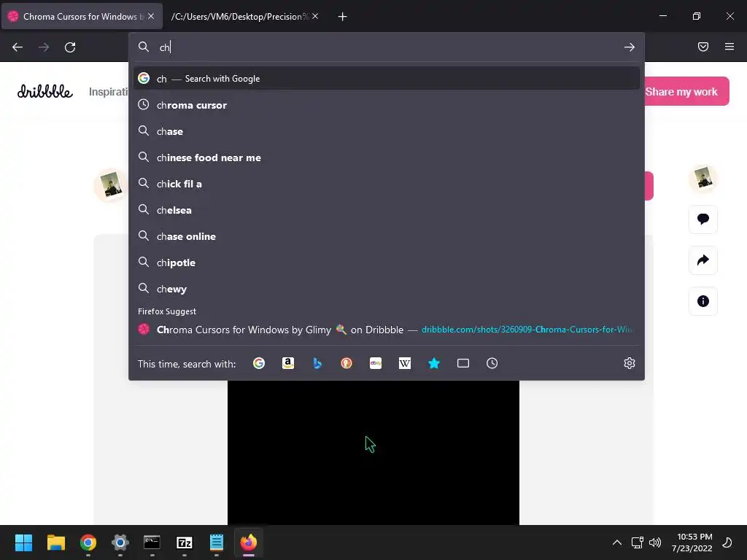Open the author avatar beside the shot title

point(111,184)
